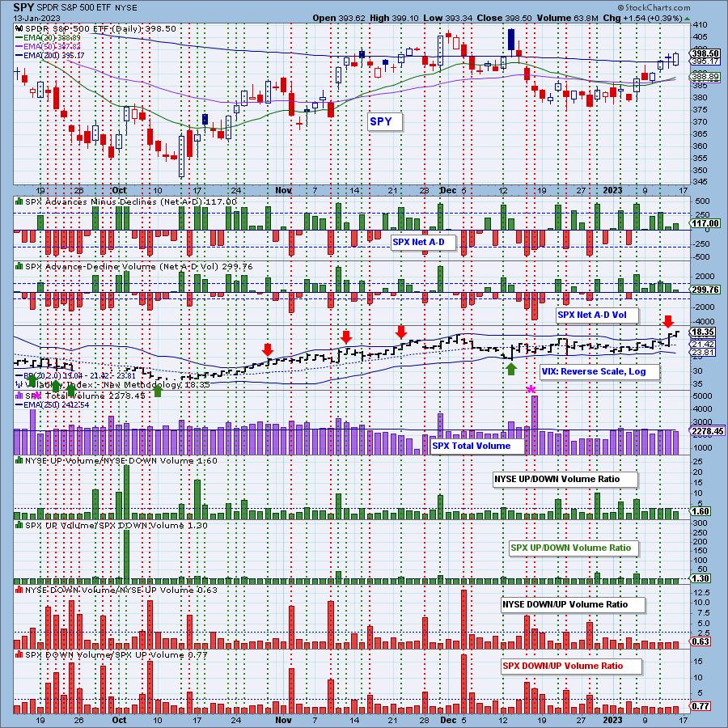This screenshot has height=728, width=728.
Task: Click the SPX Advance-Decline Volume panel title
Action: (134, 267)
